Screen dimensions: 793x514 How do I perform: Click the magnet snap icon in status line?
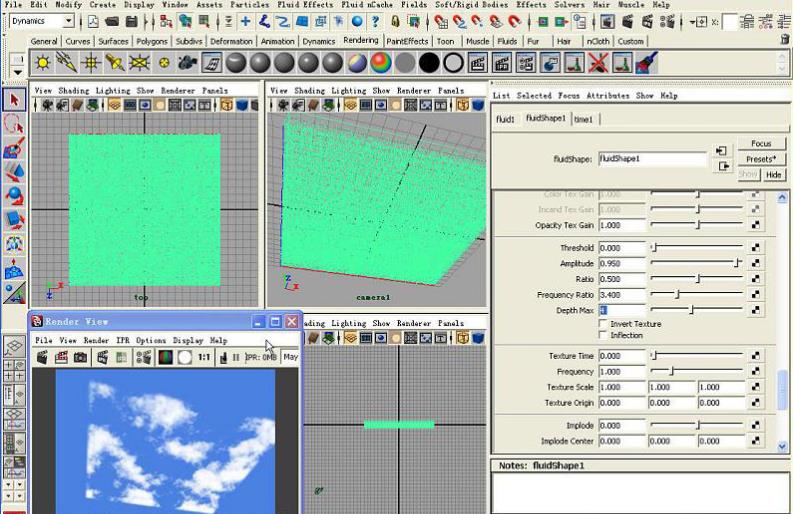(x=514, y=22)
